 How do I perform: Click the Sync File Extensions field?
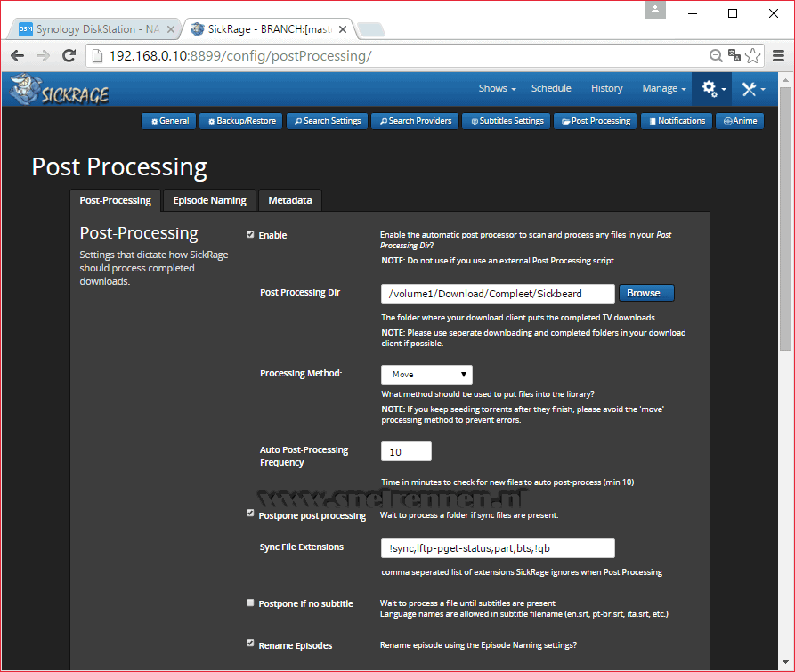(498, 548)
